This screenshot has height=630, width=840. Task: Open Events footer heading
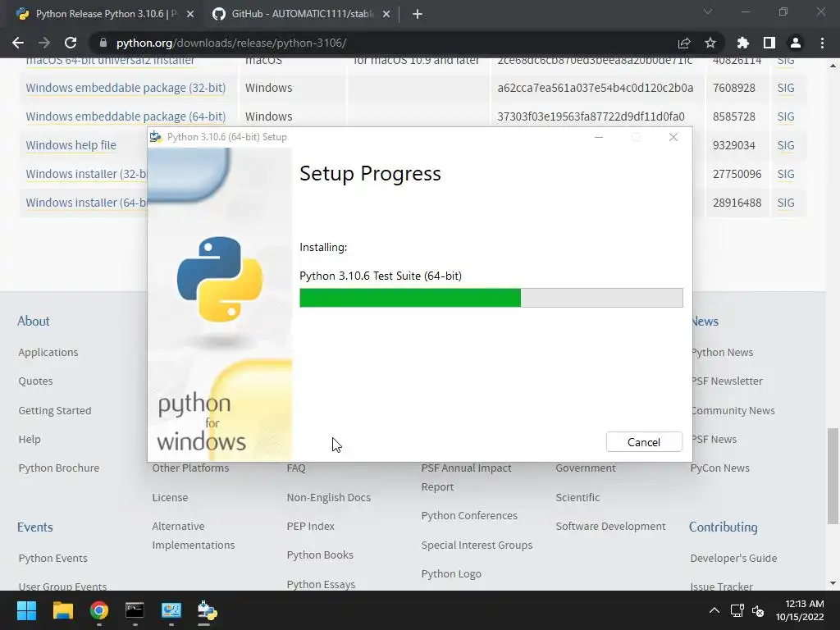click(x=34, y=527)
